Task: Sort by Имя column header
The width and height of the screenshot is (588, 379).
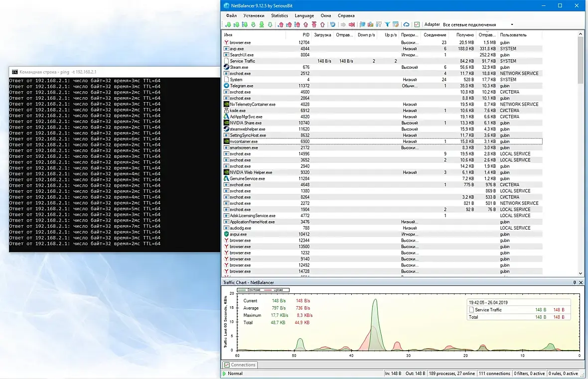Action: tap(254, 35)
